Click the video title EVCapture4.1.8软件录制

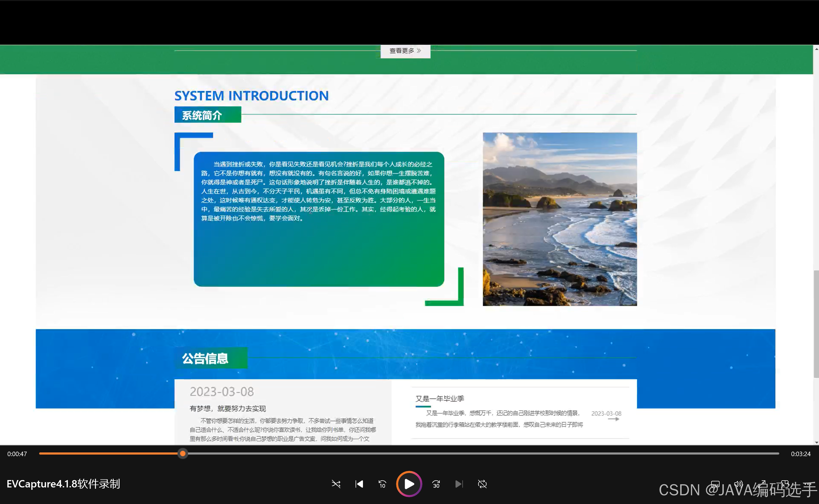[x=63, y=484]
